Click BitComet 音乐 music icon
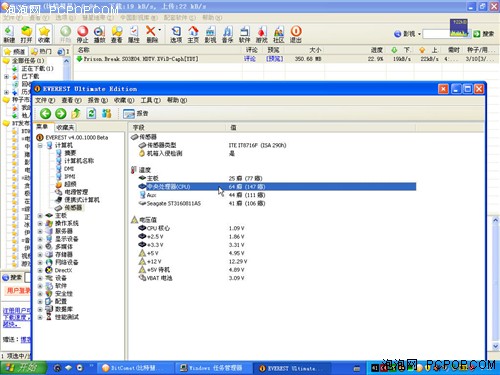The image size is (500, 375). [227, 34]
